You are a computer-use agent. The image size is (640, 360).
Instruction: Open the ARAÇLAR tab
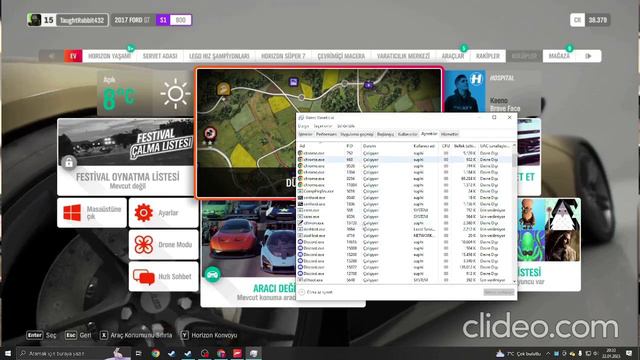[x=453, y=56]
